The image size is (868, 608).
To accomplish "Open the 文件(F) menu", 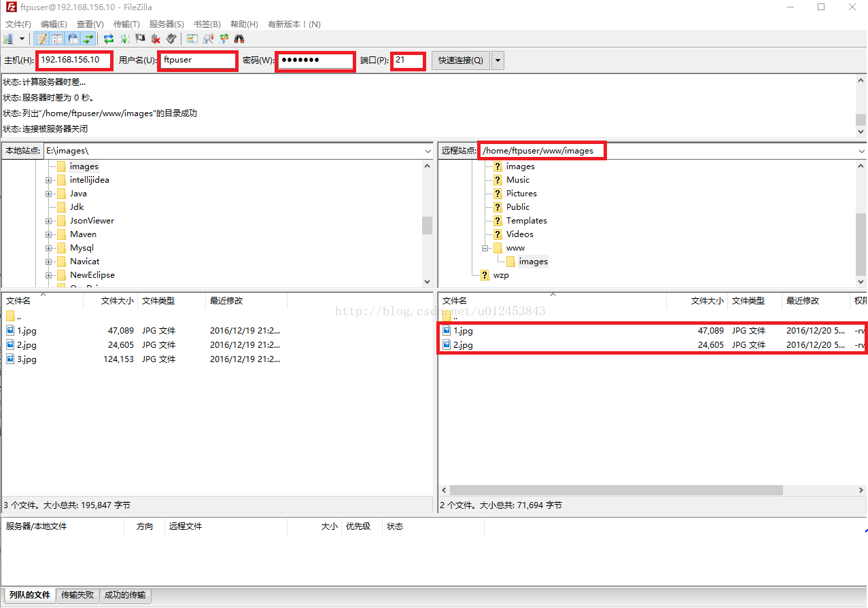I will pos(18,24).
